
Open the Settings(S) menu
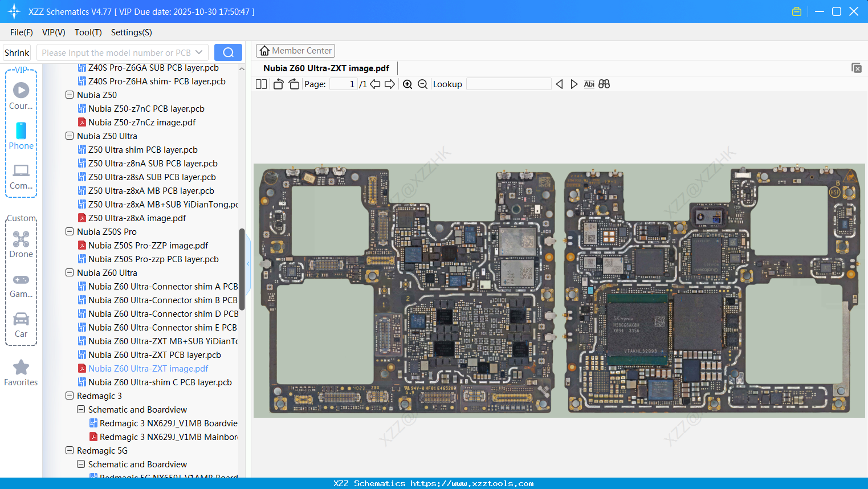[x=131, y=32]
